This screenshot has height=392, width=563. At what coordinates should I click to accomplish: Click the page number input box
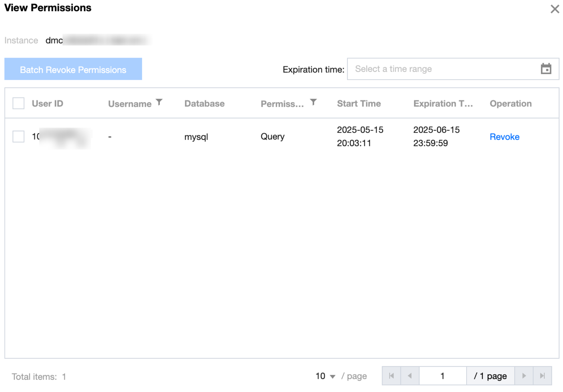point(442,376)
